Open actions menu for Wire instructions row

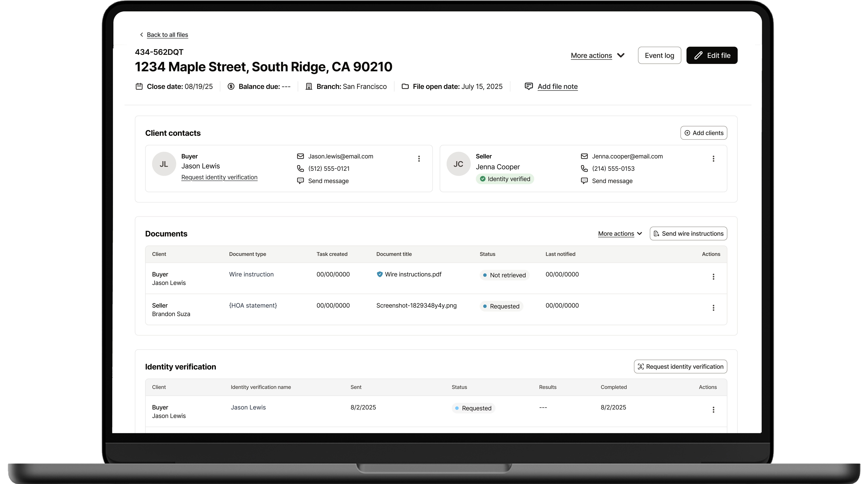tap(713, 277)
